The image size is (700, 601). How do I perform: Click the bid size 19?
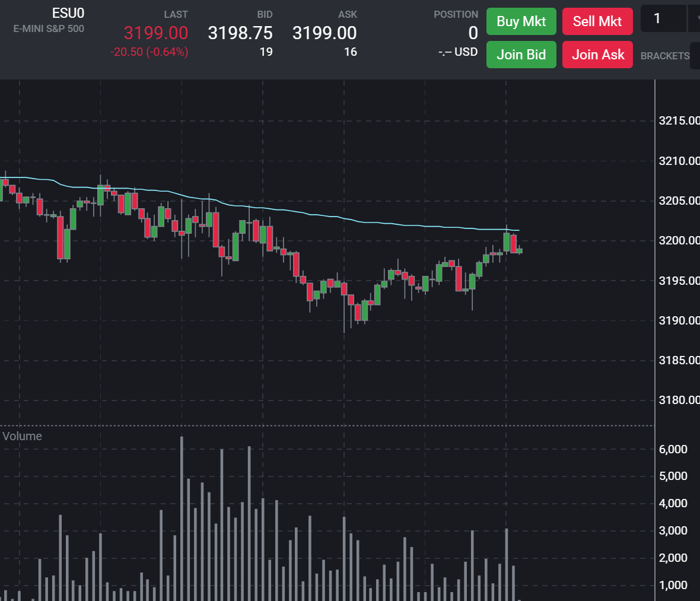coord(266,52)
